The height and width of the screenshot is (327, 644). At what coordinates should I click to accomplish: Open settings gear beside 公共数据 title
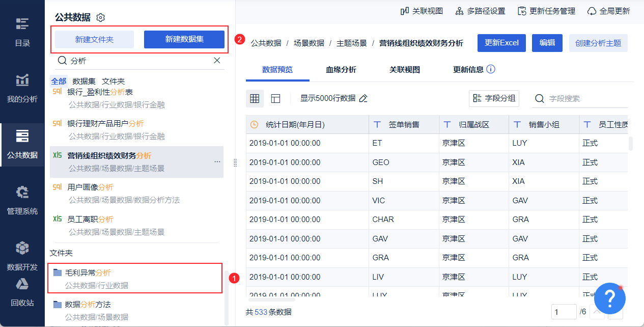point(101,18)
